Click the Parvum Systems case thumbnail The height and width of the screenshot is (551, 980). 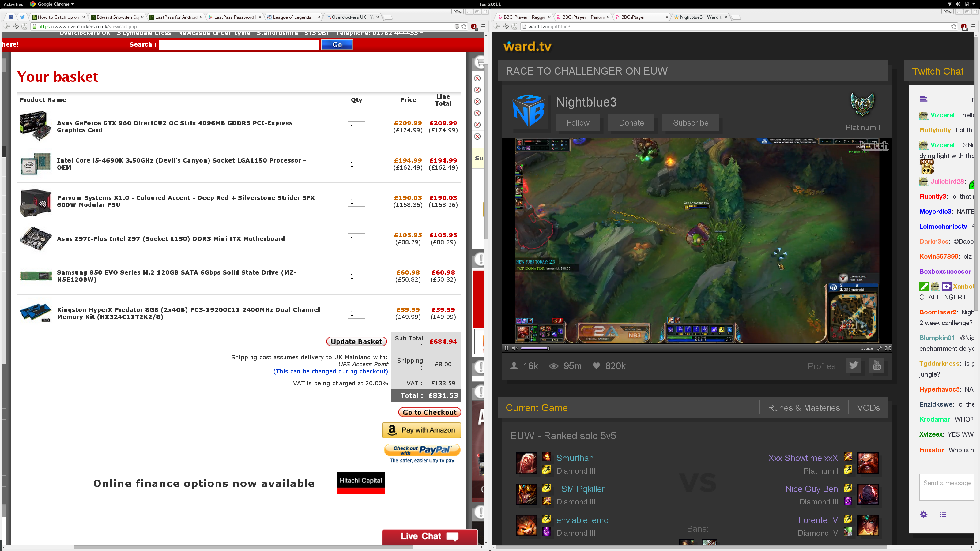click(x=35, y=202)
